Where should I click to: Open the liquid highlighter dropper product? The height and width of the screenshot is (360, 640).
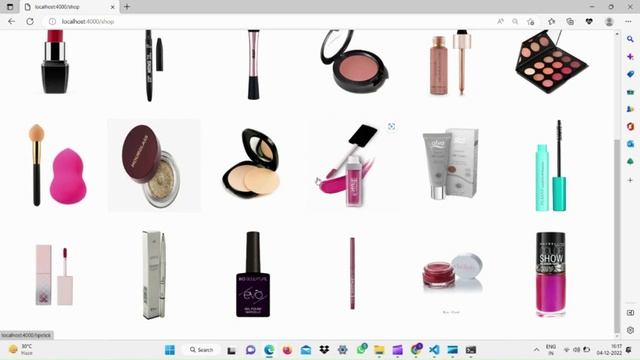point(451,62)
